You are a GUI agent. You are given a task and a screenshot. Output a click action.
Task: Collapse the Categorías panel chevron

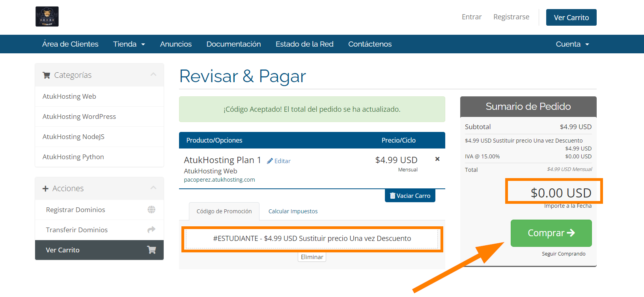coord(153,75)
